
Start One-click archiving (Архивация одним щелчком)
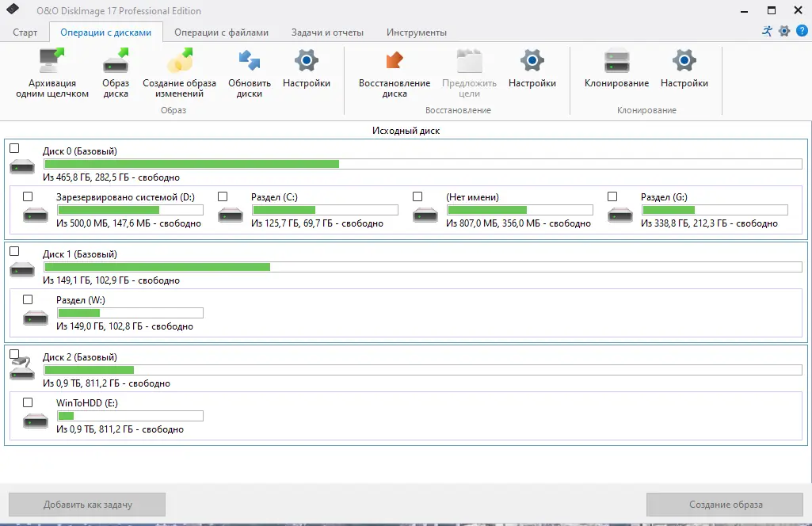pyautogui.click(x=51, y=73)
